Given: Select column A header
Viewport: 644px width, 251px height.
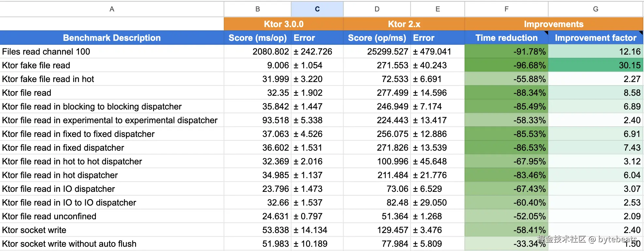Looking at the screenshot, I should 112,9.
